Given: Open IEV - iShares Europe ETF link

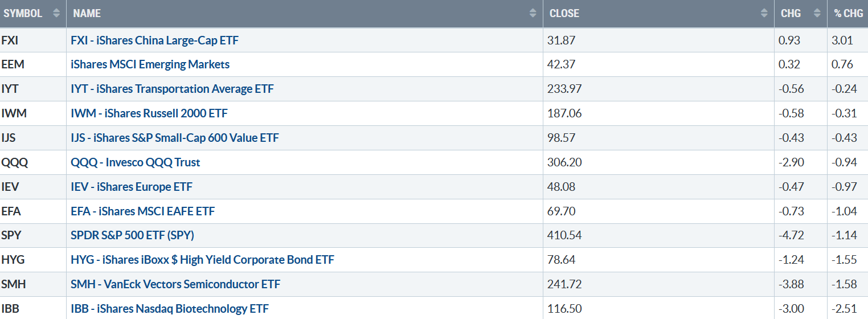Looking at the screenshot, I should [x=132, y=187].
